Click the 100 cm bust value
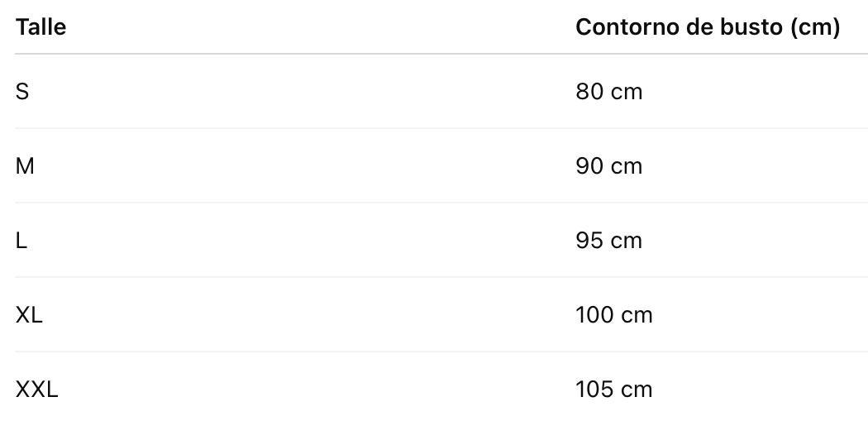Screen dimensions: 868x440 pyautogui.click(x=614, y=315)
